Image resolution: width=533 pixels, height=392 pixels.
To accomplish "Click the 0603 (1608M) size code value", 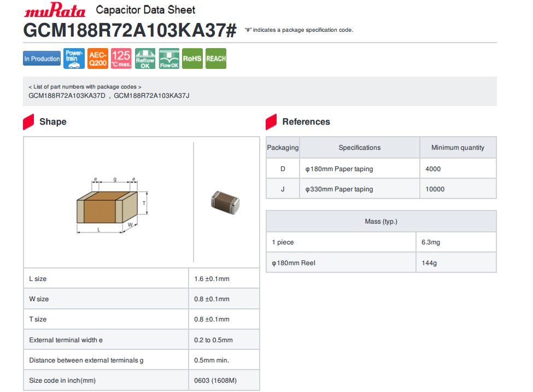I will tap(215, 381).
